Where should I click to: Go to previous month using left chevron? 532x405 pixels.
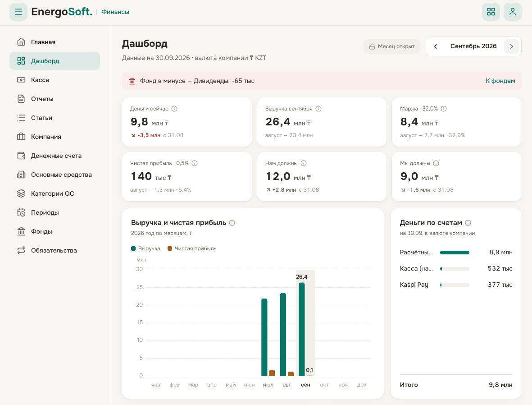coord(436,46)
